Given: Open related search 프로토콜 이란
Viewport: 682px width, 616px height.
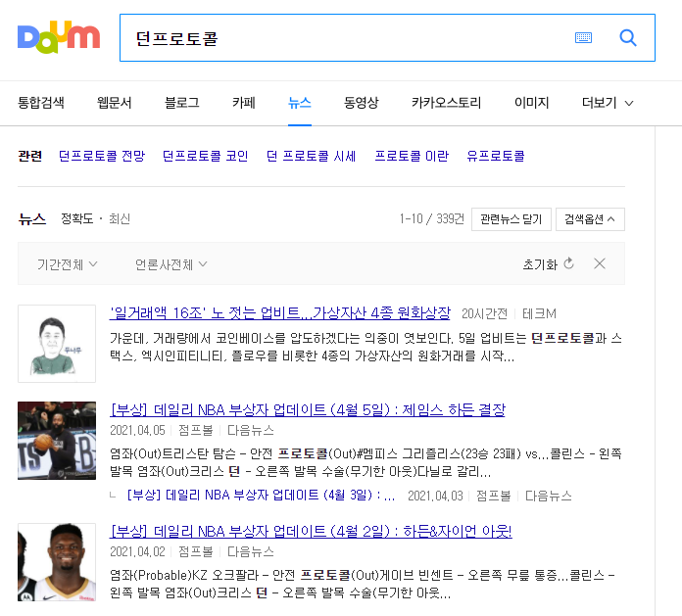Looking at the screenshot, I should click(x=412, y=156).
